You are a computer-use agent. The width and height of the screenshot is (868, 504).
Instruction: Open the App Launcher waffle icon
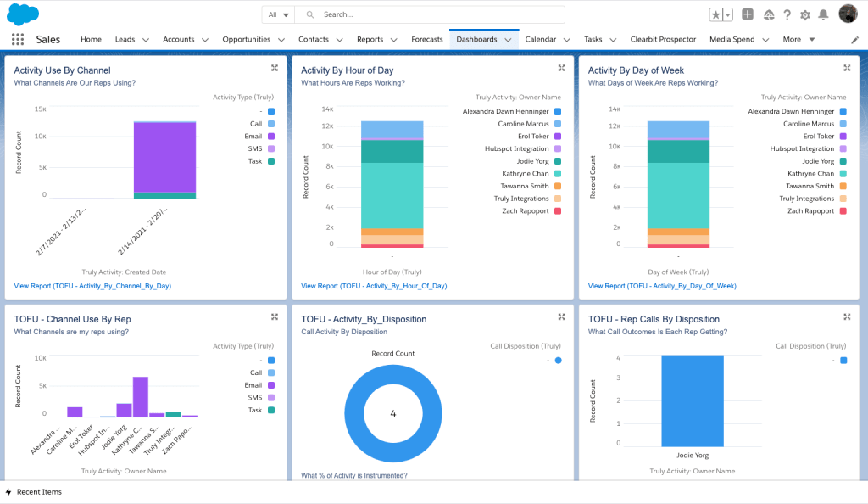tap(16, 39)
